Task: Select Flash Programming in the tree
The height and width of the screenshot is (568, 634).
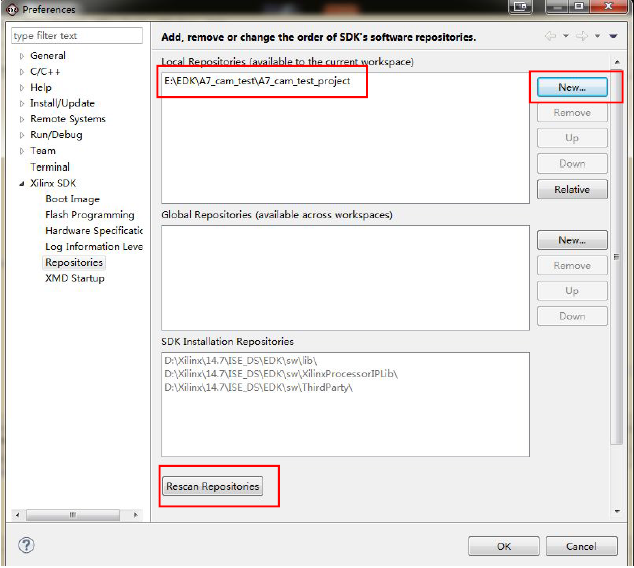Action: click(89, 215)
